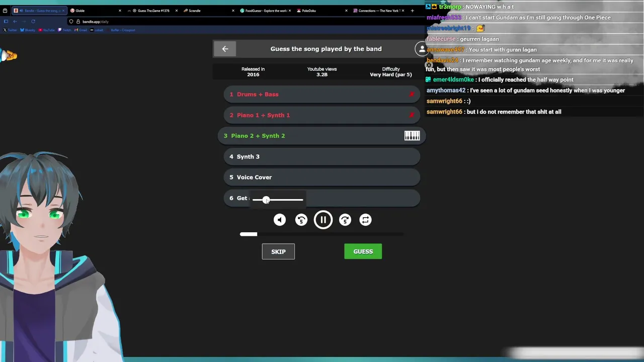Open the Gmail bookmark
644x362 pixels.
tap(80, 30)
